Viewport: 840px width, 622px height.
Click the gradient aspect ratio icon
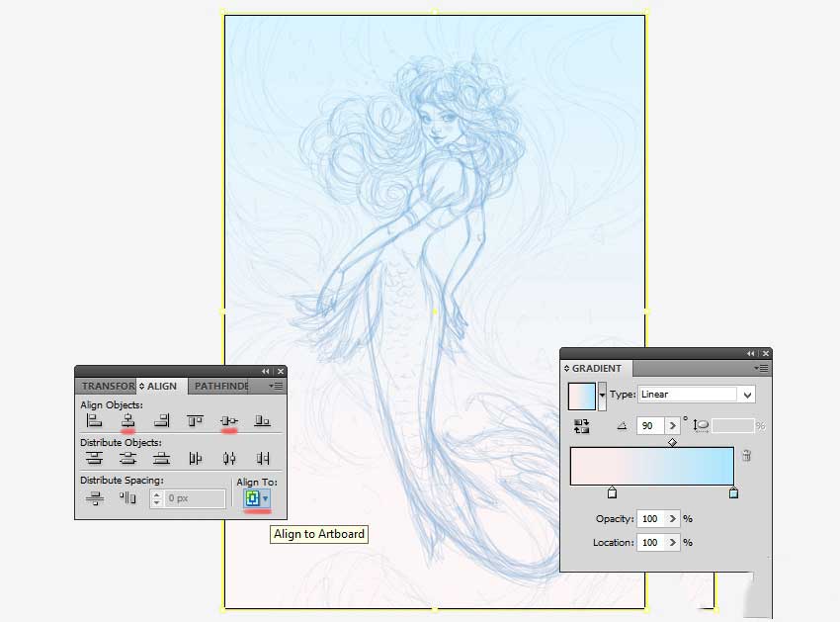coord(701,426)
